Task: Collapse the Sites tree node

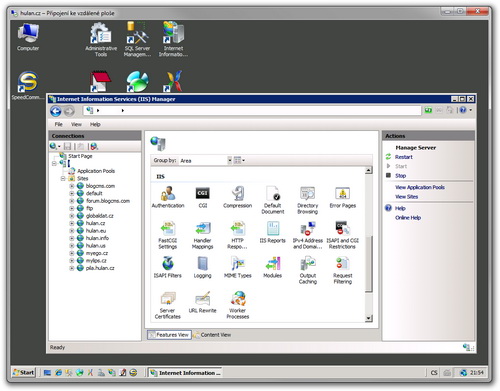Action: (63, 179)
